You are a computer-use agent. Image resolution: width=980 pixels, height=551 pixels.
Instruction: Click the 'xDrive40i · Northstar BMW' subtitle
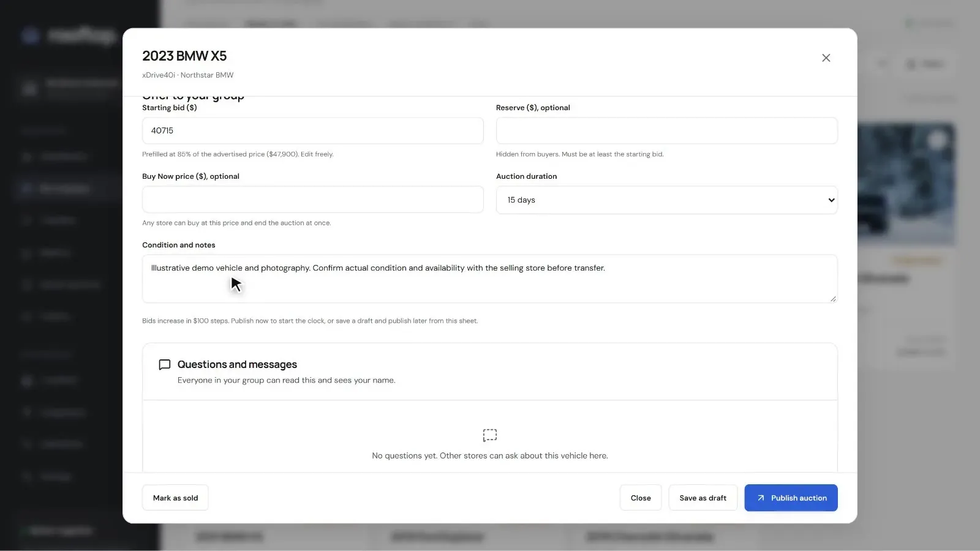point(187,75)
